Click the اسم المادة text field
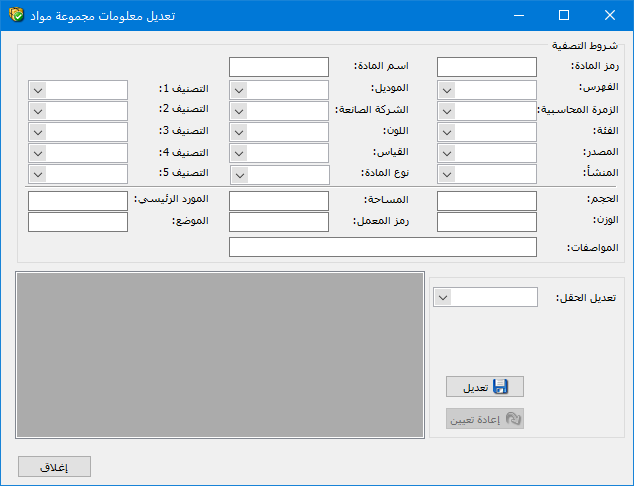Screen dimensions: 634x486 tap(279, 67)
